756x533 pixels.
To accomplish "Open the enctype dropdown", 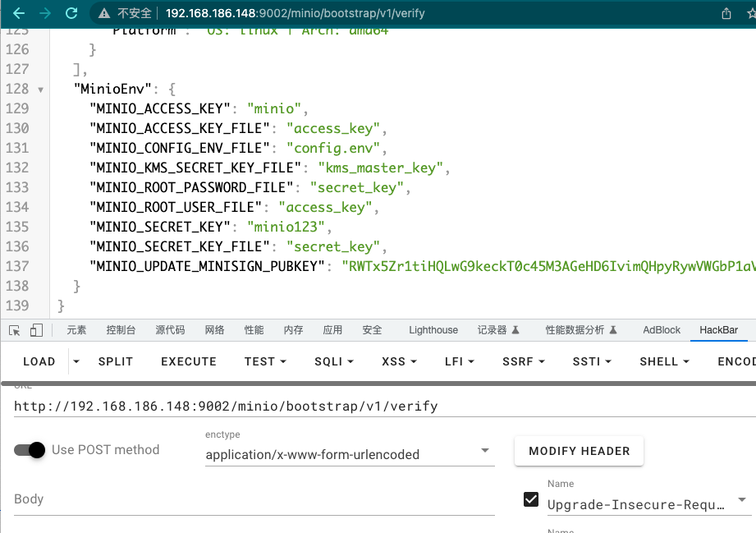I will [x=350, y=454].
